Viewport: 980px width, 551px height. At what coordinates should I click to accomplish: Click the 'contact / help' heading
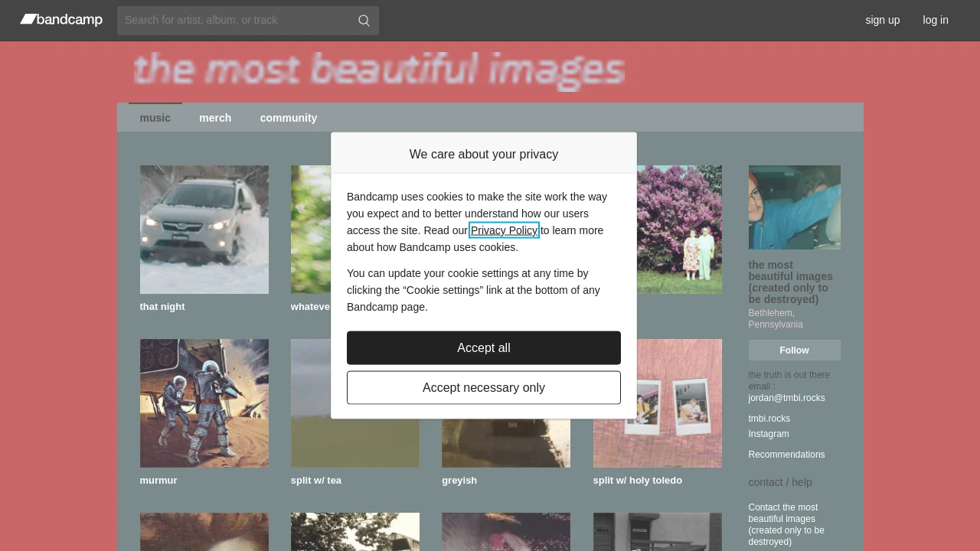(x=780, y=482)
